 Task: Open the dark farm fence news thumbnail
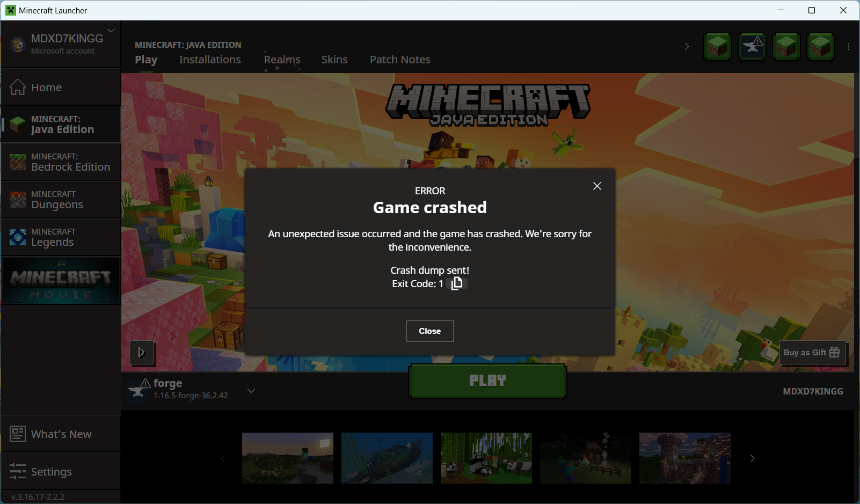coord(586,458)
